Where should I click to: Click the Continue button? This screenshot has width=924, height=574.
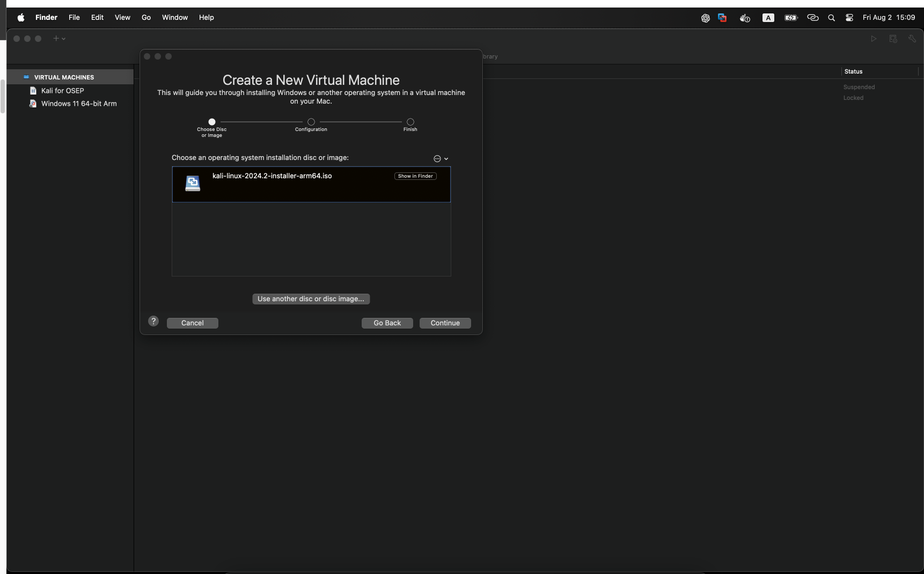(x=445, y=323)
